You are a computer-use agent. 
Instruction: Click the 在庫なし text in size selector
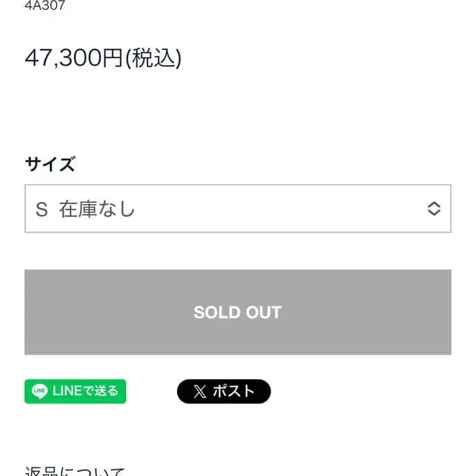[98, 209]
